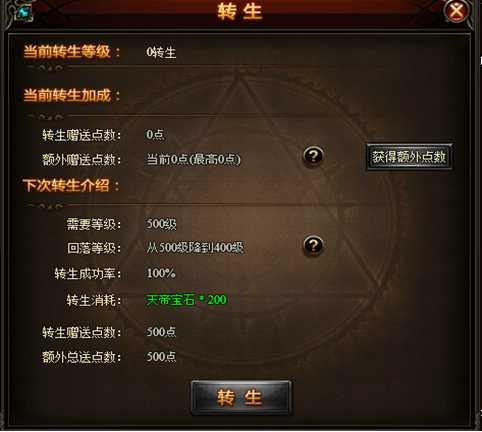The height and width of the screenshot is (432, 482).
Task: Click the 从500级降到400级 text
Action: [x=195, y=248]
